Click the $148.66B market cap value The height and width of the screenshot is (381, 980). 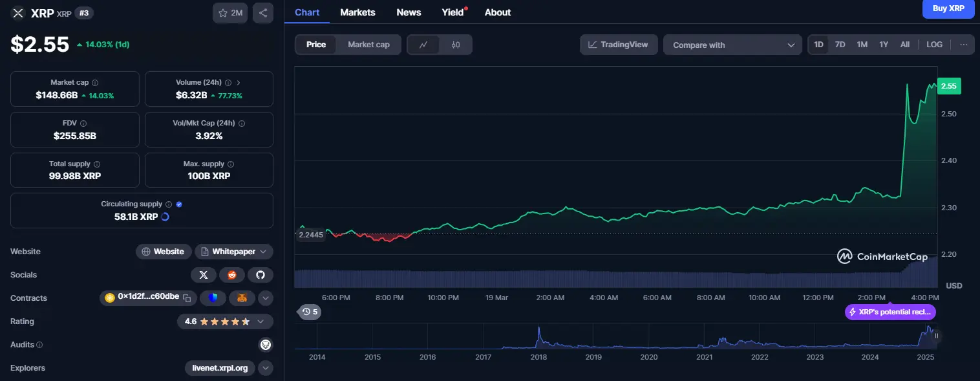[x=57, y=95]
